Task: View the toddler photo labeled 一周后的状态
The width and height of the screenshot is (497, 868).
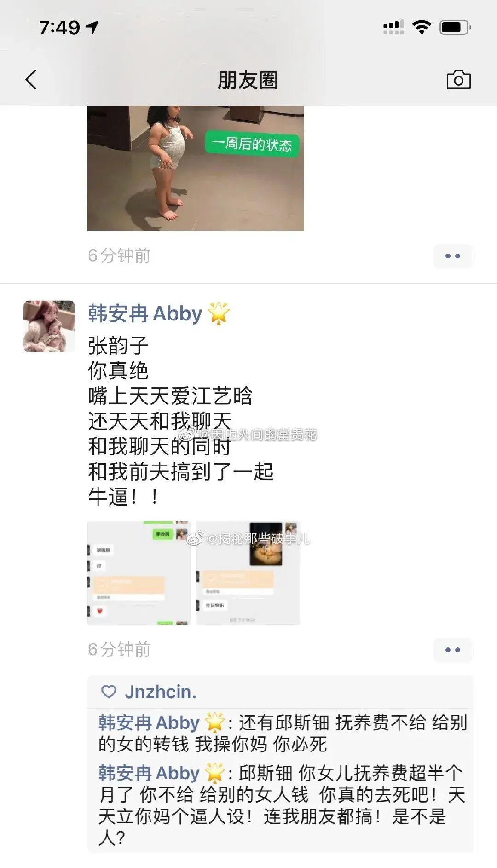Action: [x=196, y=168]
